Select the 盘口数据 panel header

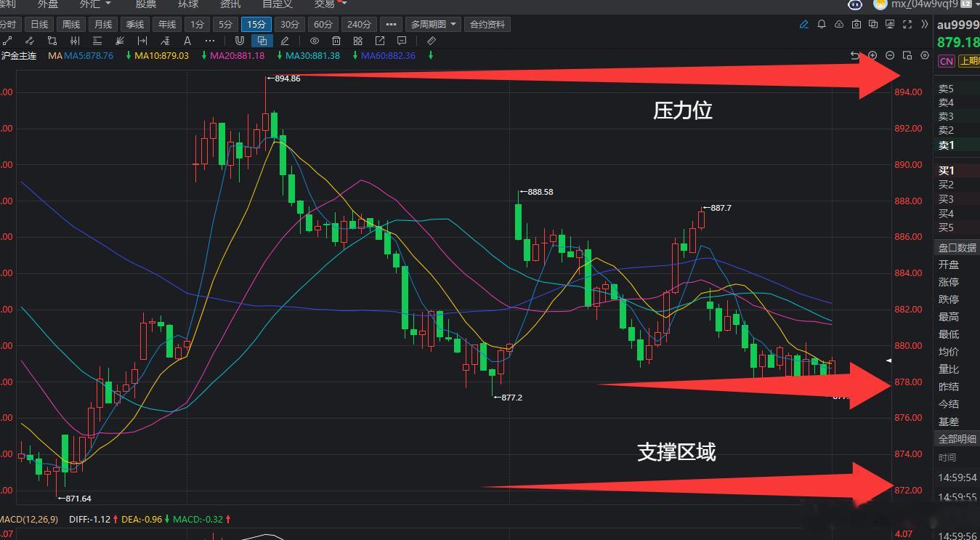(957, 248)
